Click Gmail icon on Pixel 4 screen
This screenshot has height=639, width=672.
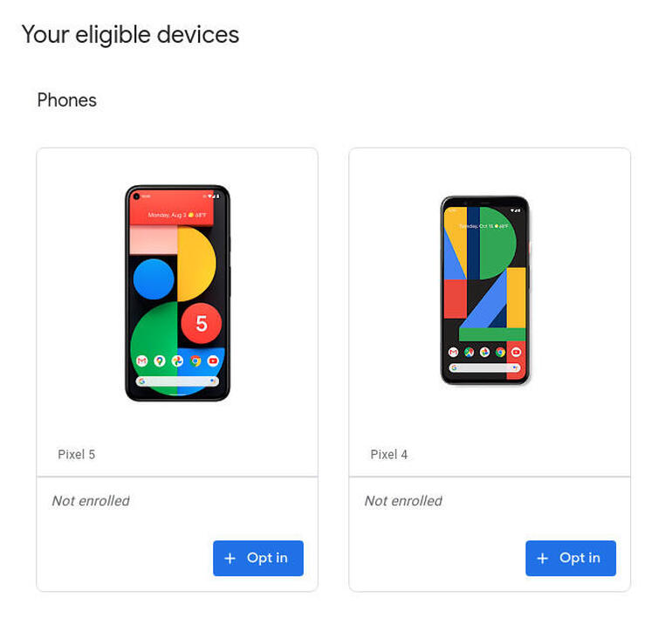pos(453,353)
